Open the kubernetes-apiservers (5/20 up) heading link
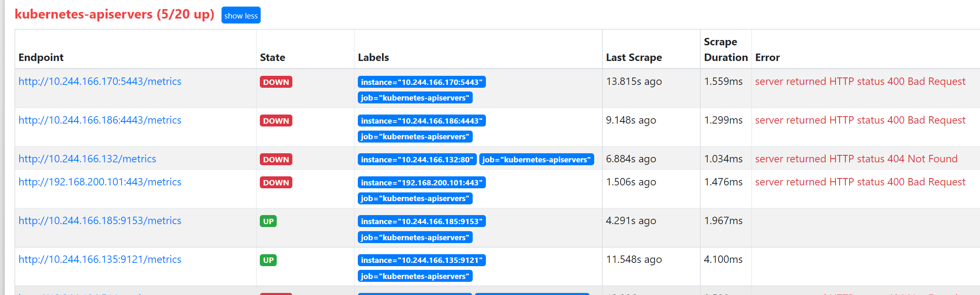The height and width of the screenshot is (295, 980). (114, 14)
